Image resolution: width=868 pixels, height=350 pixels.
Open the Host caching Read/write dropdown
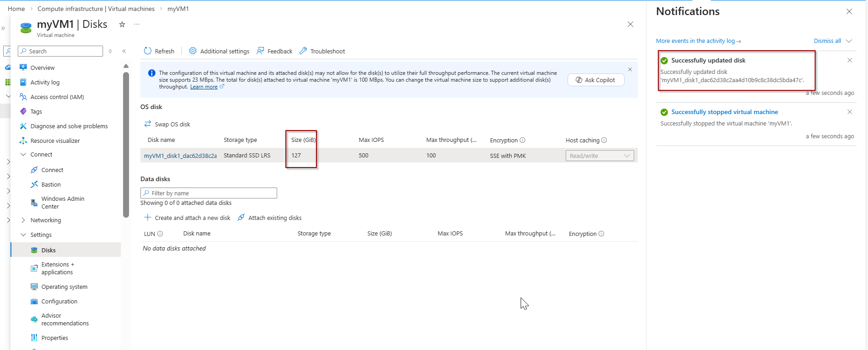coord(599,156)
